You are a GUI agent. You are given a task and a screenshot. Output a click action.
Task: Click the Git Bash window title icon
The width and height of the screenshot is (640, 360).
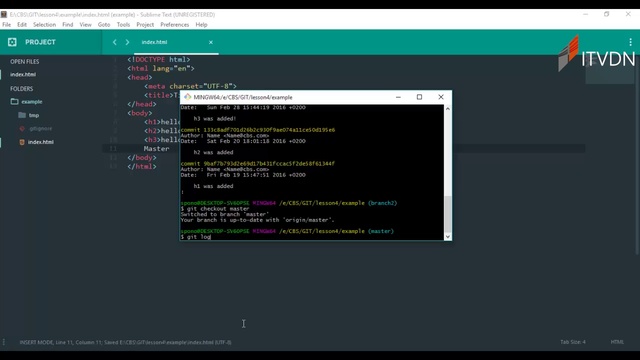187,97
